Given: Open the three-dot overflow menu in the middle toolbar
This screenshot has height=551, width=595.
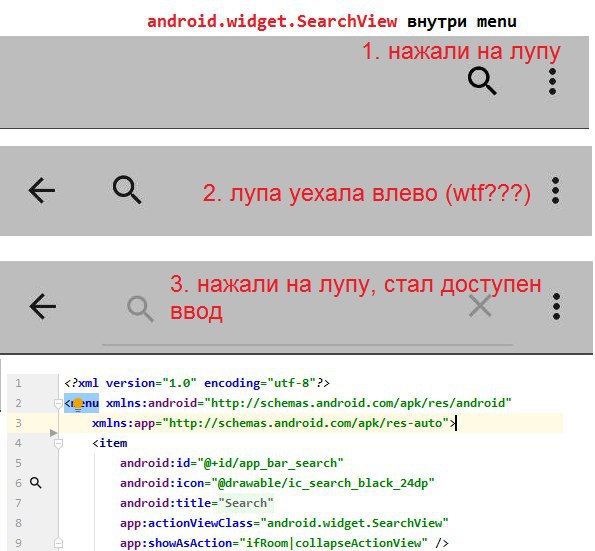Looking at the screenshot, I should tap(556, 190).
